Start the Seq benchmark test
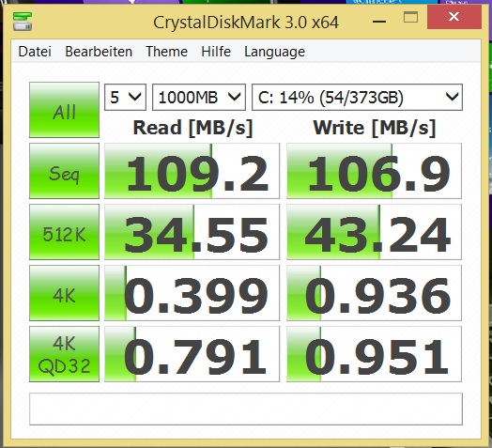492x448 pixels. click(65, 171)
